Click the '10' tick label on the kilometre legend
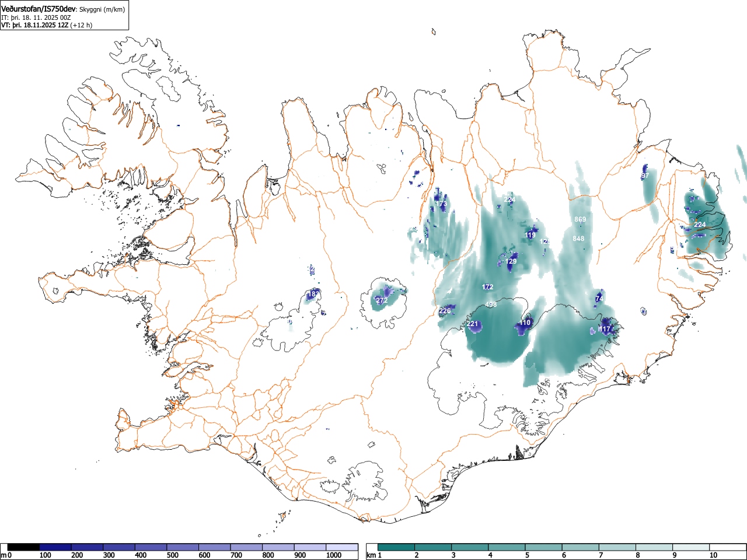 (x=713, y=555)
